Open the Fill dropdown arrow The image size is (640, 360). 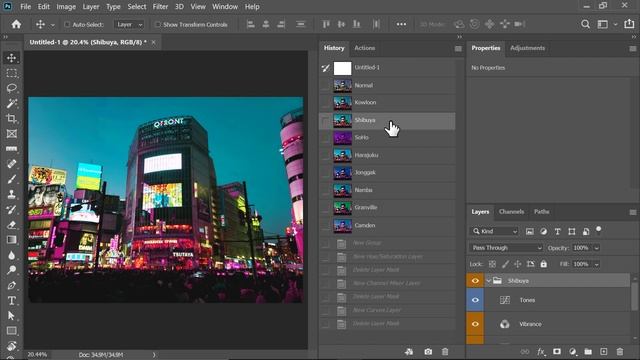(597, 264)
